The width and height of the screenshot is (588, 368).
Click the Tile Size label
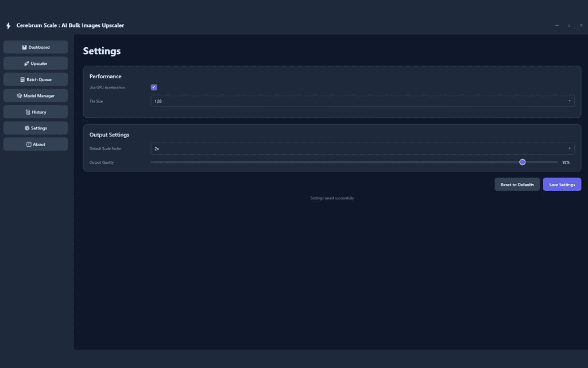point(96,101)
